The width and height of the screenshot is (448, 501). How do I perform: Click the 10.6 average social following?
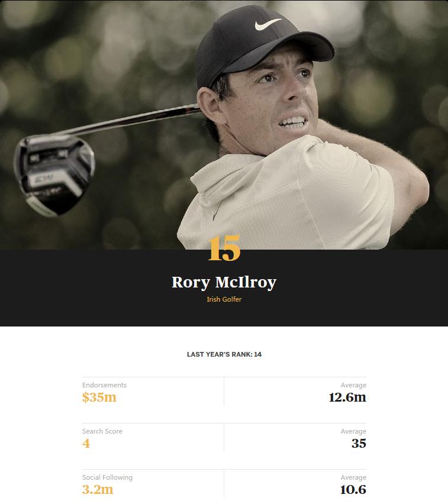click(354, 490)
